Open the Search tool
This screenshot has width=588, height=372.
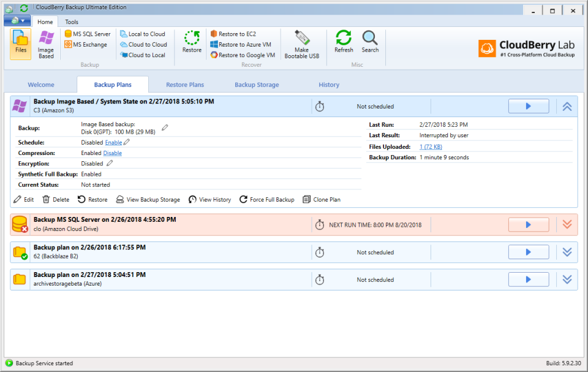coord(370,42)
